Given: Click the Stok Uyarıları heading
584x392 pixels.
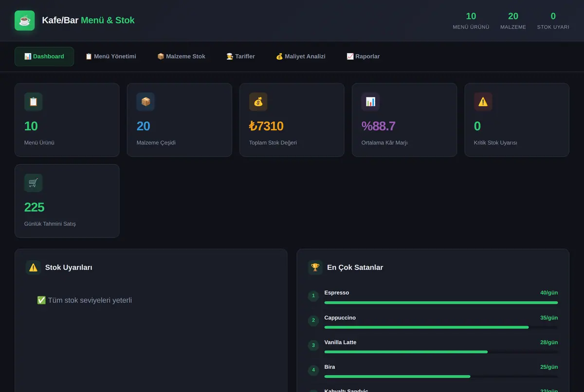Looking at the screenshot, I should 69,267.
